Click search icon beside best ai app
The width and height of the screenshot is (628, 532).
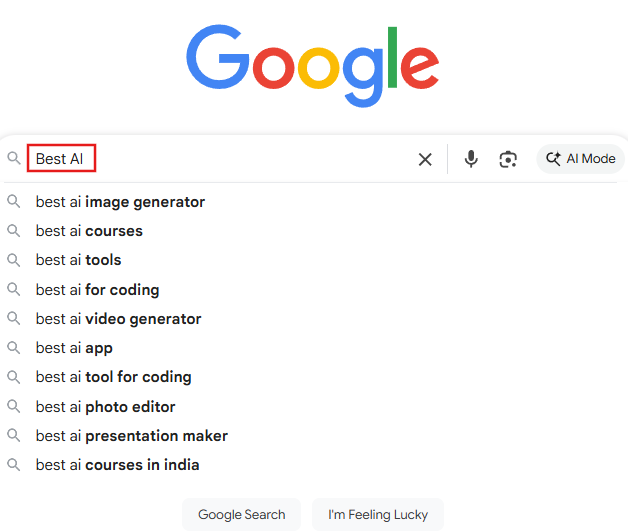point(14,348)
